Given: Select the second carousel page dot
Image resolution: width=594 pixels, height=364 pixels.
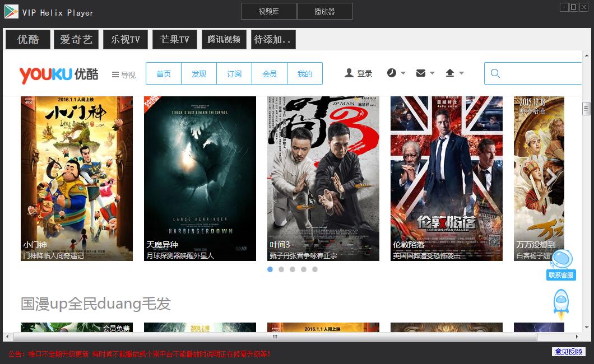Looking at the screenshot, I should 281,269.
